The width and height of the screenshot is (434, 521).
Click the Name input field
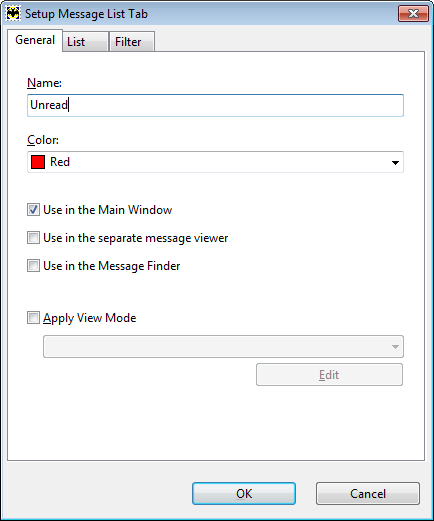pos(215,105)
